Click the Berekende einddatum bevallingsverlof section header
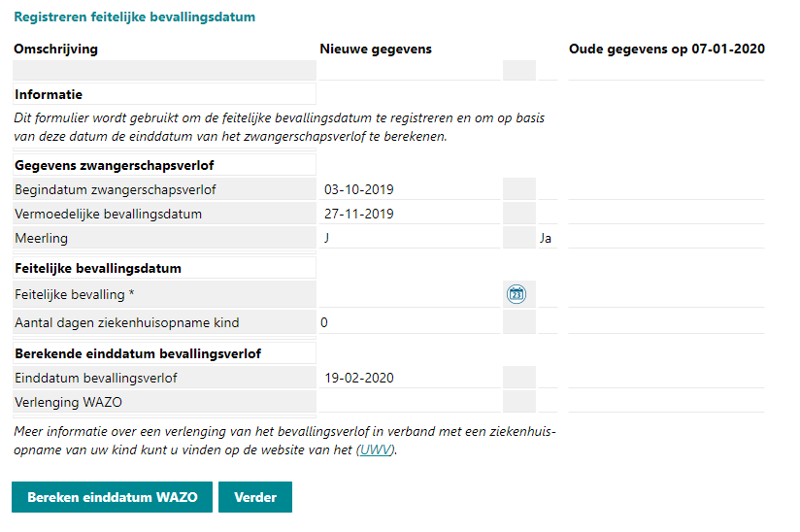Screen dimensions: 800x532 (x=138, y=353)
